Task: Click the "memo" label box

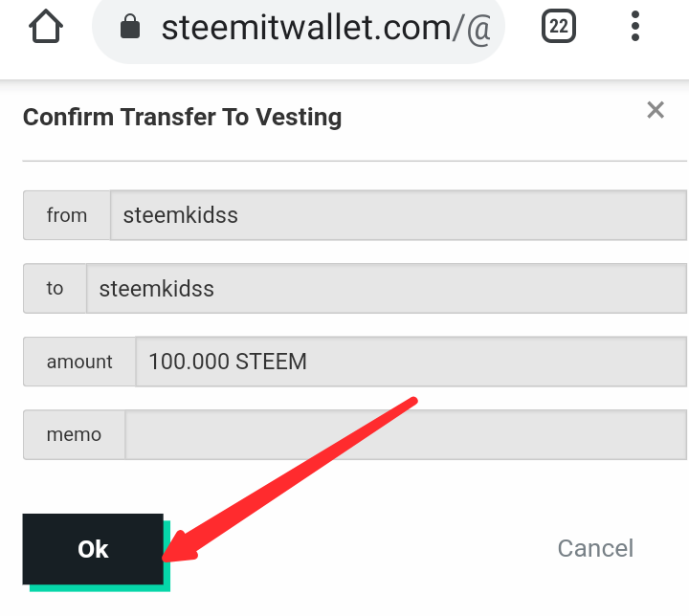Action: click(75, 435)
